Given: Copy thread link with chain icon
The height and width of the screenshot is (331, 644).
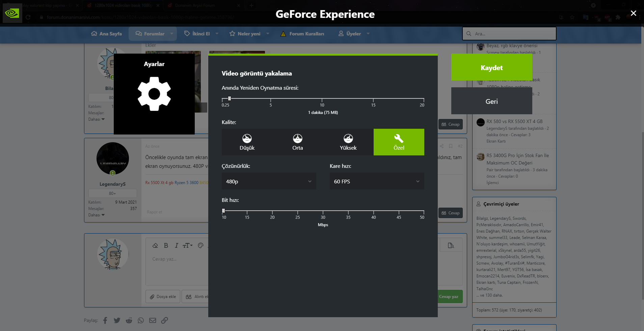Looking at the screenshot, I should tap(164, 320).
